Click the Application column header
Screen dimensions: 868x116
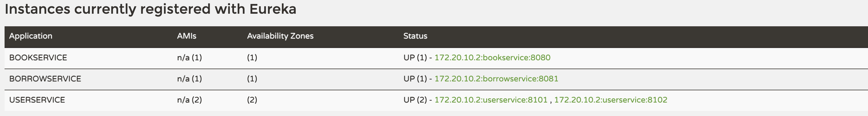31,36
